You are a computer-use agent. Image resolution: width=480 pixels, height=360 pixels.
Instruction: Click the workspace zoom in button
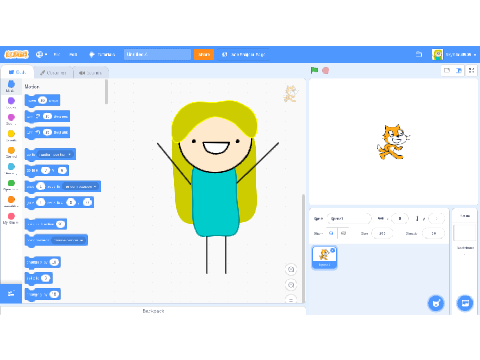(x=291, y=269)
